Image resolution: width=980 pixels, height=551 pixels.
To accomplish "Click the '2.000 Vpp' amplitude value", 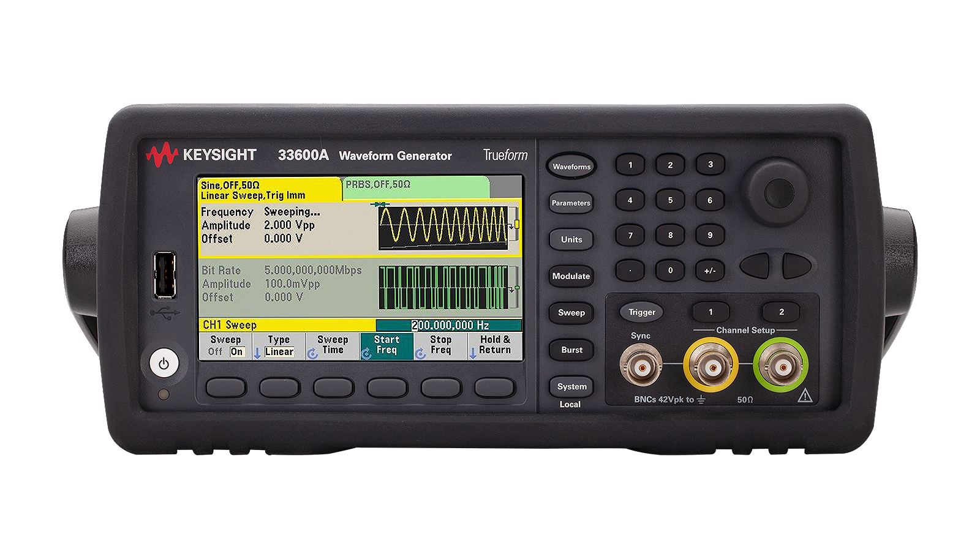I will click(x=289, y=225).
